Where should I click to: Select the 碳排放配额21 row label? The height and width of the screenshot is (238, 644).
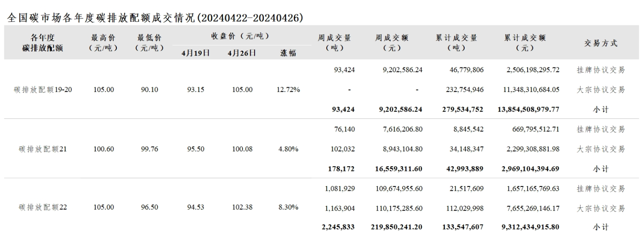pos(43,149)
